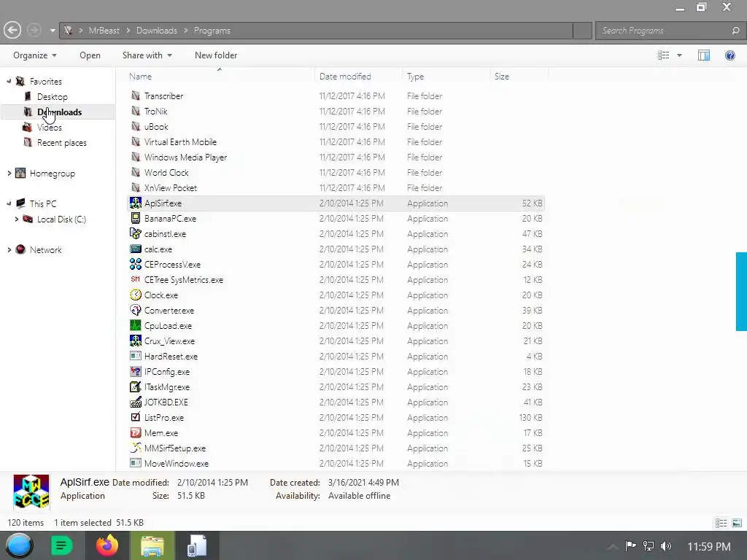Sort by the Type column header
Screen dimensions: 747x560
click(x=446, y=76)
